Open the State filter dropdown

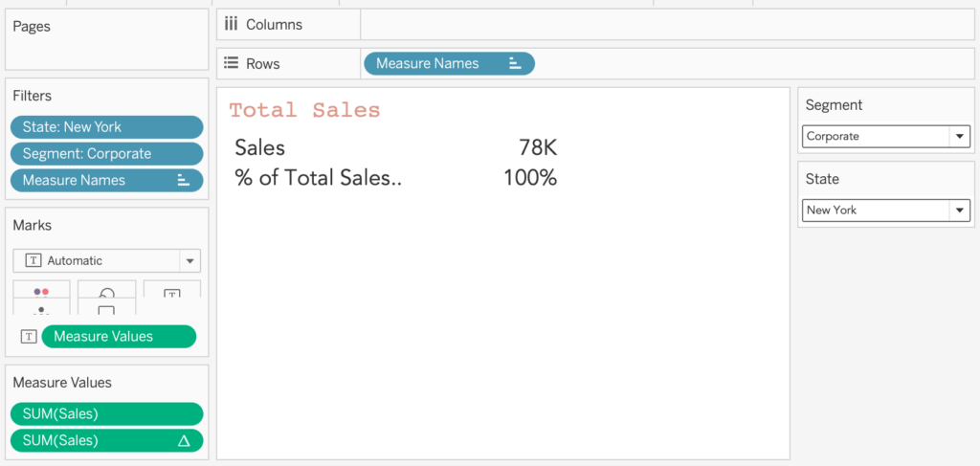click(x=959, y=211)
